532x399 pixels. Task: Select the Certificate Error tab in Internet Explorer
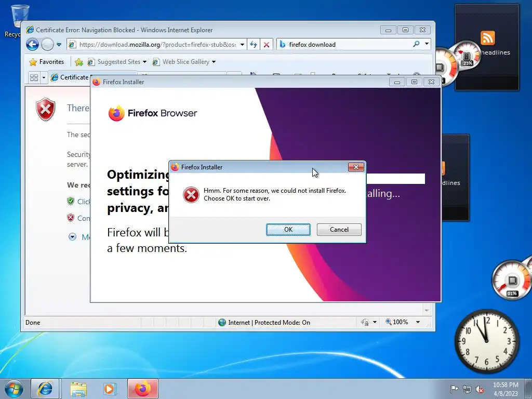tap(70, 77)
